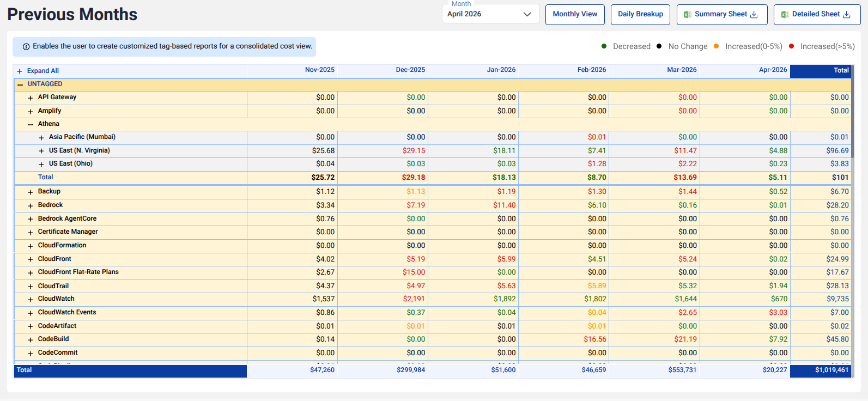The width and height of the screenshot is (868, 401).
Task: Switch to Daily Breakup view
Action: 640,14
